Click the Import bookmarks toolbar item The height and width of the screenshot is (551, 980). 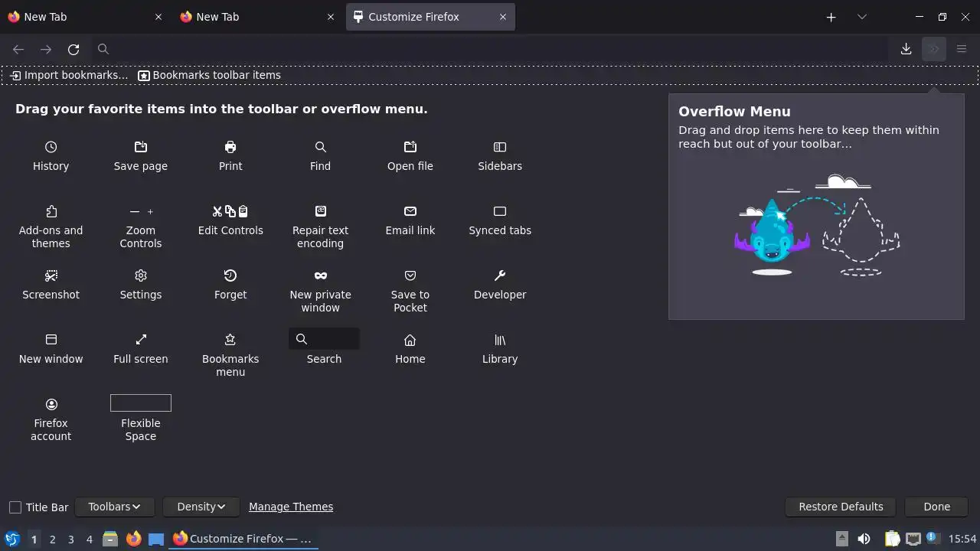[x=69, y=75]
